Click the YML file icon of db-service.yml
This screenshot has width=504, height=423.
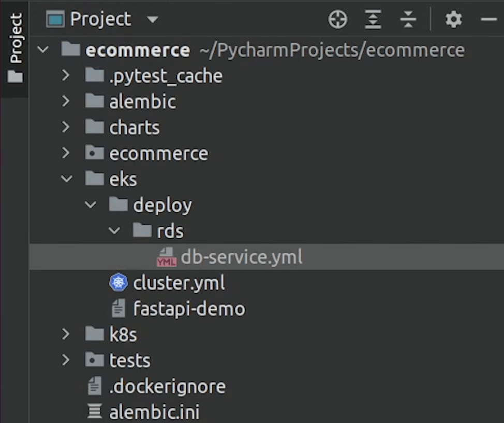click(166, 257)
